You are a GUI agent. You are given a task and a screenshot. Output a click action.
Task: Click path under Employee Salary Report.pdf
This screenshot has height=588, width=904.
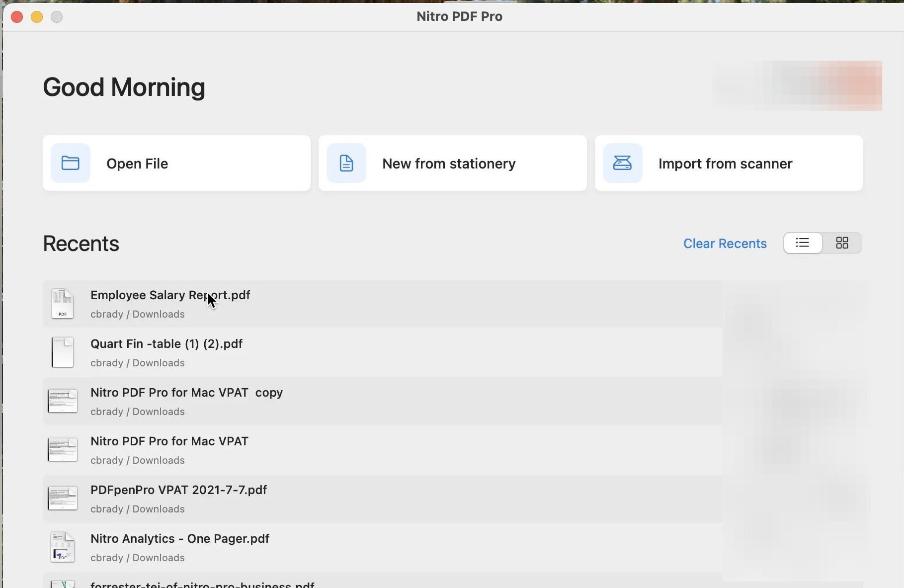point(138,314)
